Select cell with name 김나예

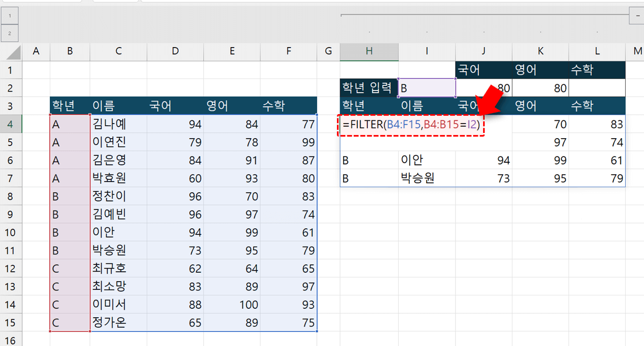point(118,124)
